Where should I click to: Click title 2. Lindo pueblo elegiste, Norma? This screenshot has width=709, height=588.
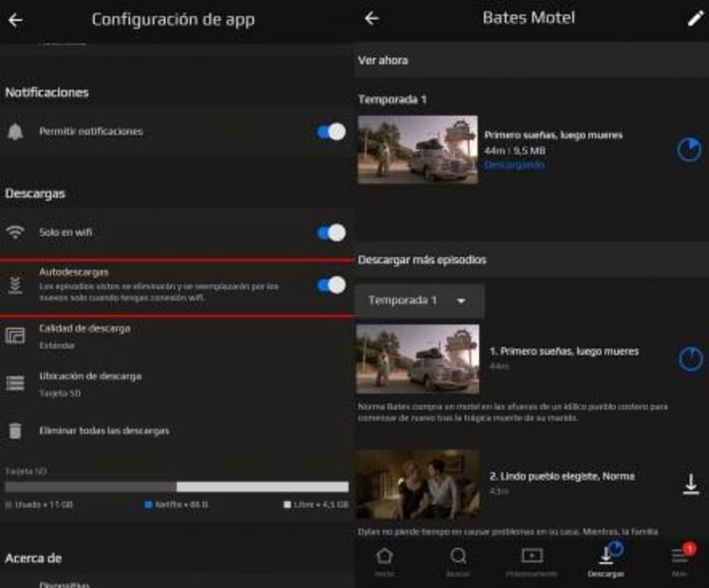click(x=562, y=476)
